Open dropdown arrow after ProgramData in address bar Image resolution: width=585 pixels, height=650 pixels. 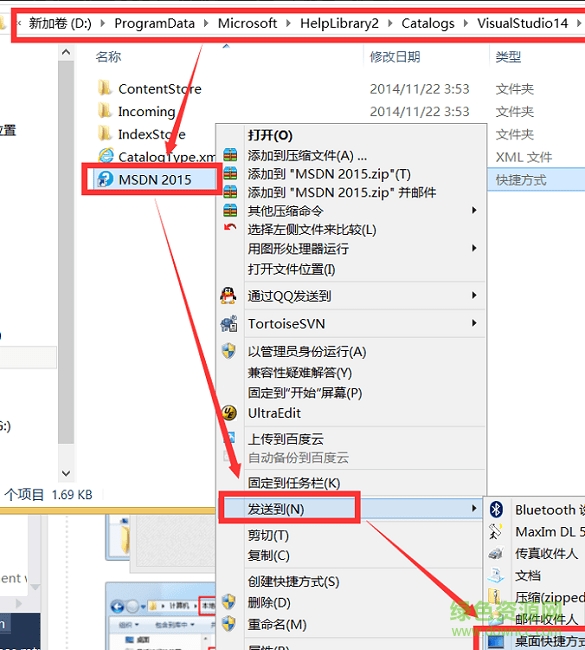pyautogui.click(x=206, y=23)
